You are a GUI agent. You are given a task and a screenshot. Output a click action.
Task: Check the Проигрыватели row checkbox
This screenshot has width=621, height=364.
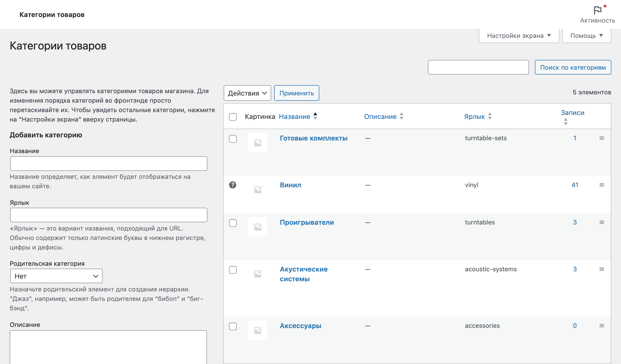tap(233, 223)
